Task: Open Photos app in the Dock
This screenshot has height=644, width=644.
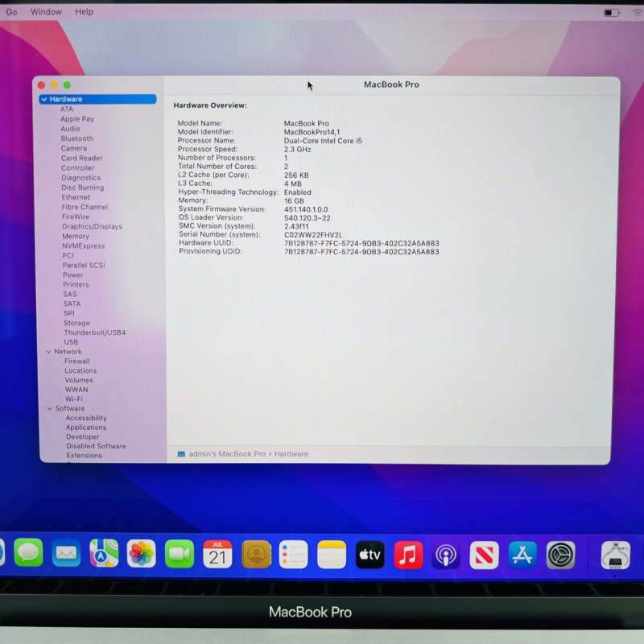Action: [x=142, y=554]
